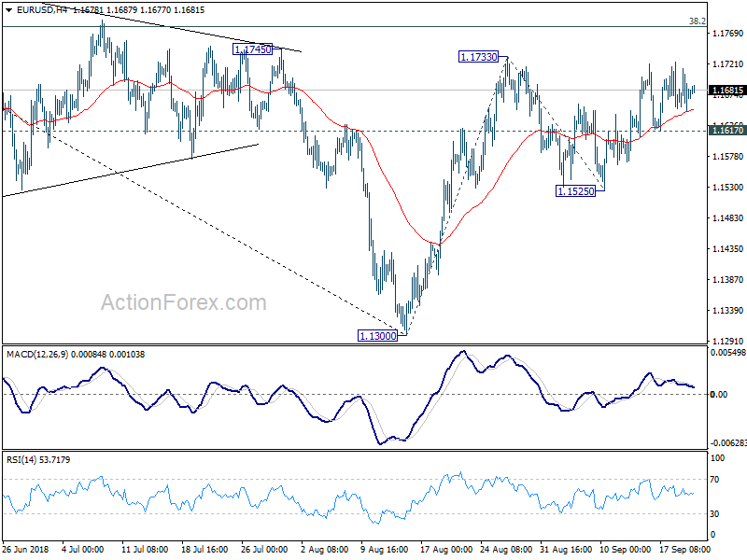Click the 1.15780 price axis value
The width and height of the screenshot is (747, 560).
coord(727,156)
